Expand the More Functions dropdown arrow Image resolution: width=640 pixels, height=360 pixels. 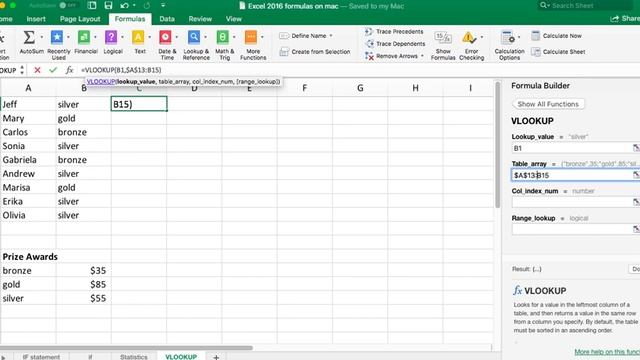pyautogui.click(x=262, y=37)
